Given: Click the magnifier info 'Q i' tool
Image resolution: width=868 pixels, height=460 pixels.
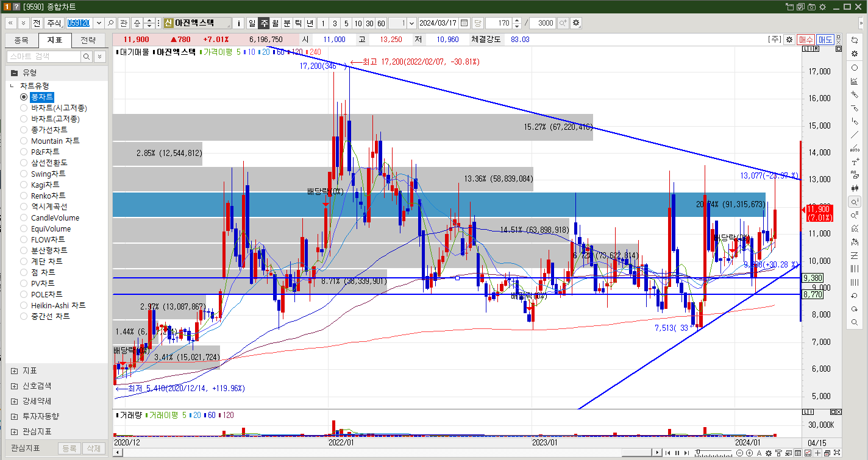Looking at the screenshot, I should tap(855, 202).
